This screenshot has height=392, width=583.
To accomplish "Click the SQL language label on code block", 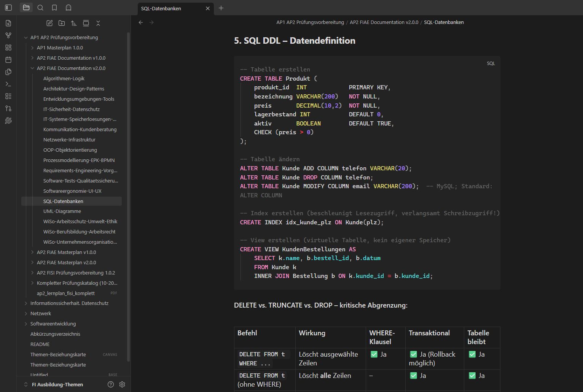I will (491, 63).
